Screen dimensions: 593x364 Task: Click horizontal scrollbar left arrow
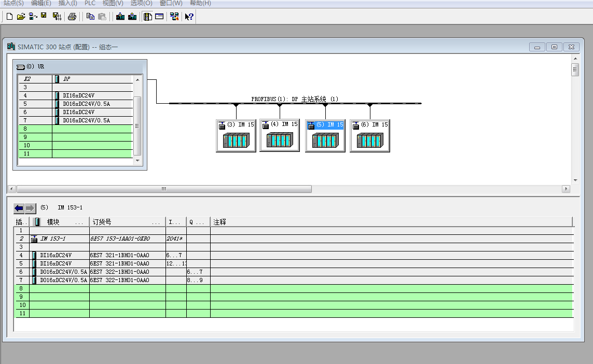point(12,189)
